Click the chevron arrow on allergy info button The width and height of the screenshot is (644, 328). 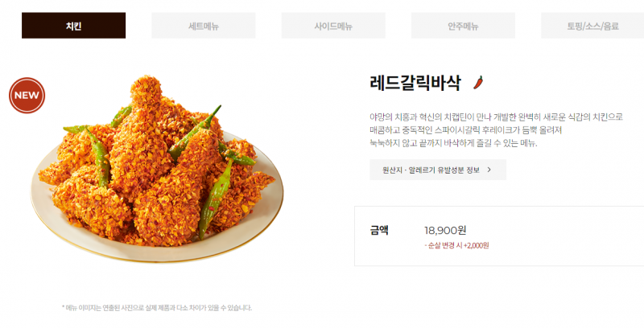(x=489, y=170)
